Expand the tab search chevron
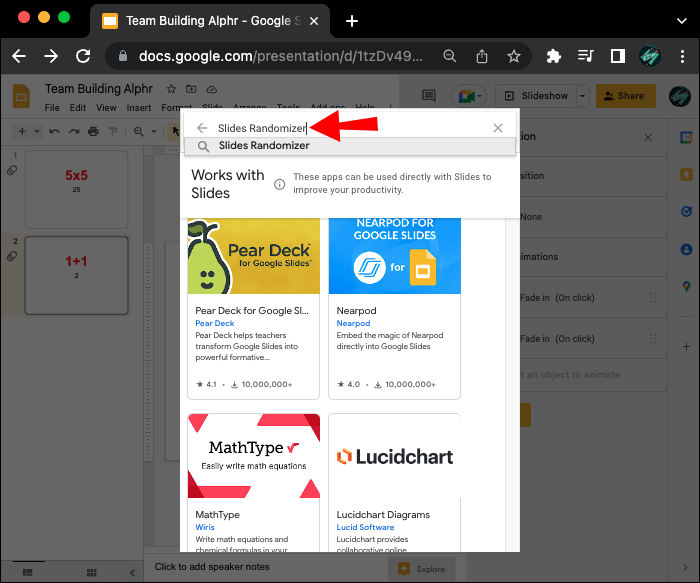This screenshot has width=700, height=583. tap(682, 21)
